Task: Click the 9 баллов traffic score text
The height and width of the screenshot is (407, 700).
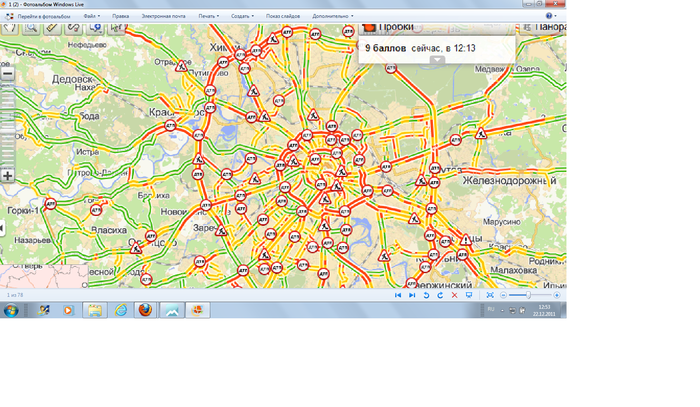Action: pos(385,48)
